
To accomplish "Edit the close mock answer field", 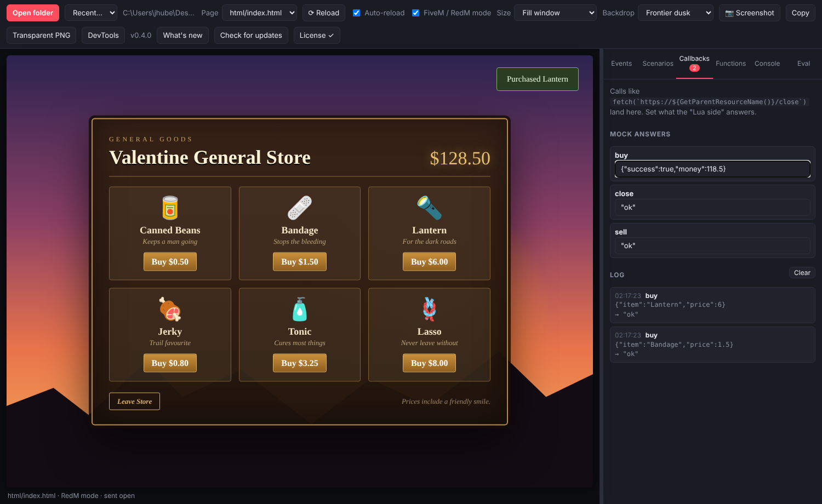I will [712, 208].
